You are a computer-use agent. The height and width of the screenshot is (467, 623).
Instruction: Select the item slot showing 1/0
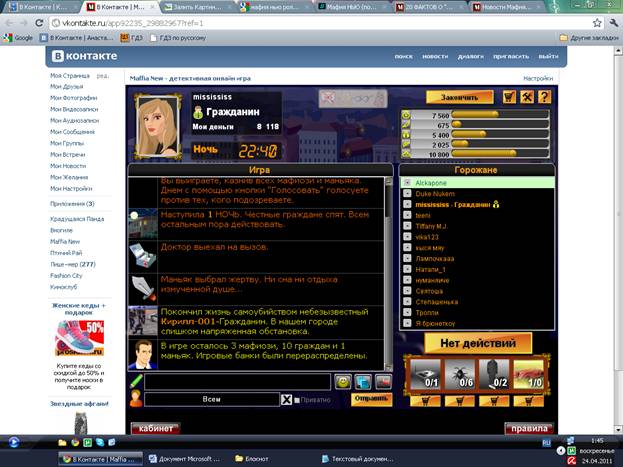(x=528, y=374)
